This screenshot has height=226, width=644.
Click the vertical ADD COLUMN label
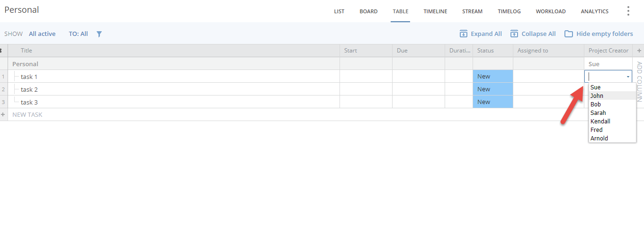[639, 81]
